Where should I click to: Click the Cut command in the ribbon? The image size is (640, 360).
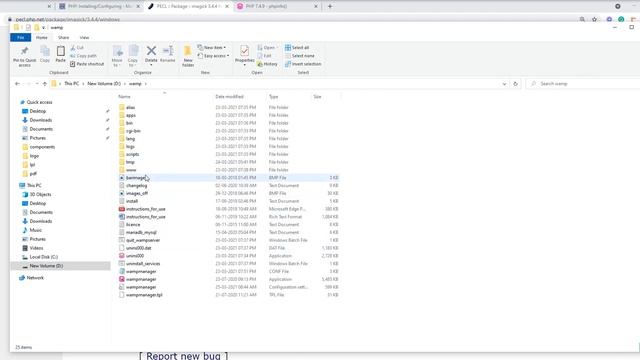pyautogui.click(x=77, y=48)
